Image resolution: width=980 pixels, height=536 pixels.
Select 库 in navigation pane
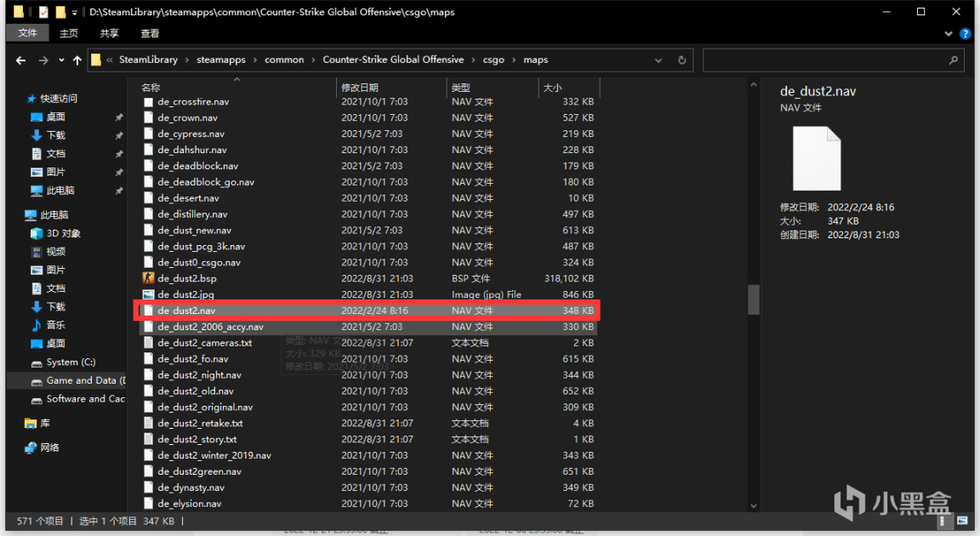point(45,423)
